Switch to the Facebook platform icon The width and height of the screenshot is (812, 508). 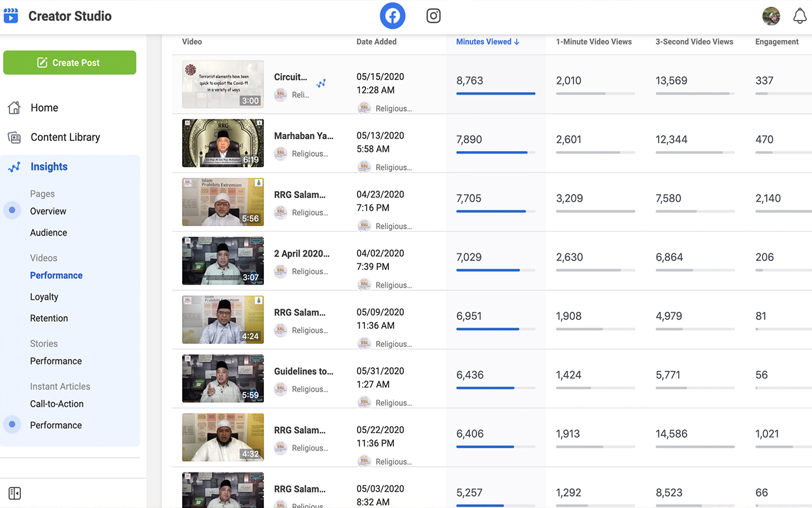(x=393, y=16)
